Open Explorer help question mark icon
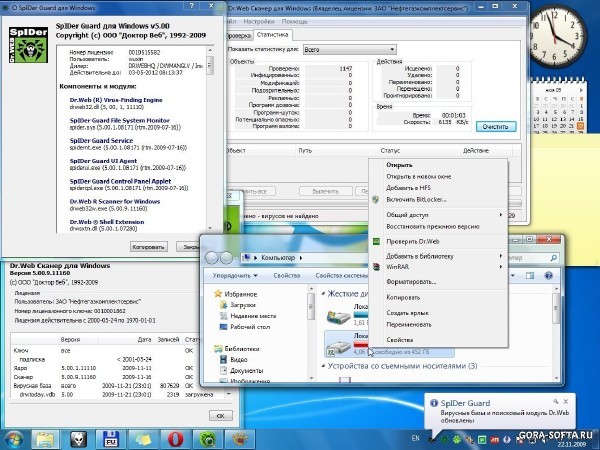 point(548,276)
